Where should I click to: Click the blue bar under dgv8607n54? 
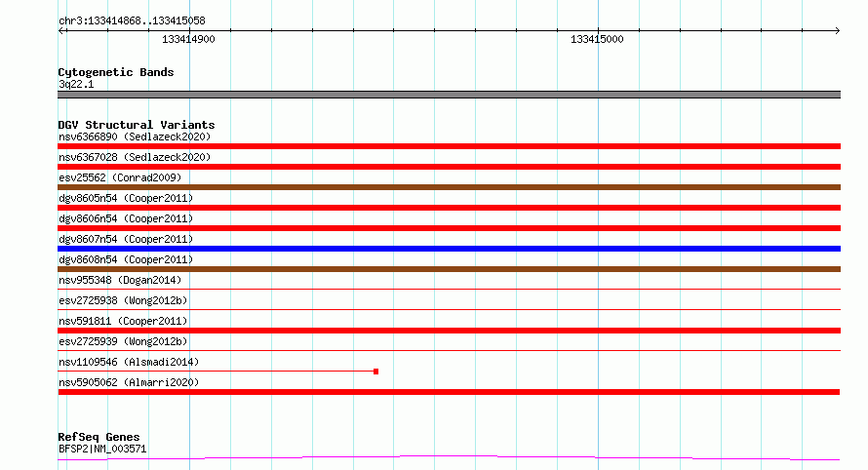[x=449, y=249]
